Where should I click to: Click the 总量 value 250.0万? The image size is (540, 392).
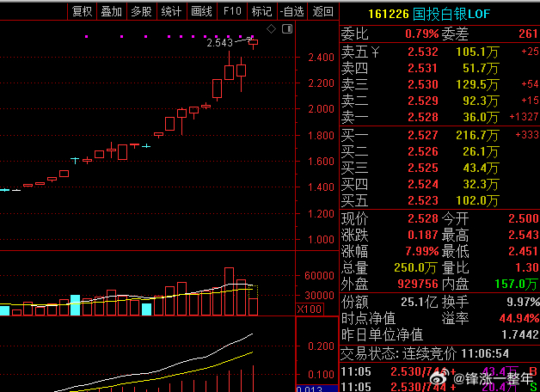click(x=415, y=267)
